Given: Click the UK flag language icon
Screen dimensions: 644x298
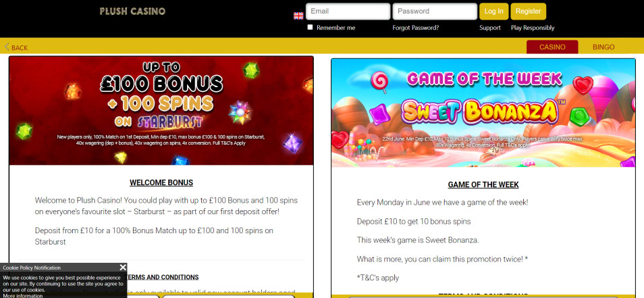Looking at the screenshot, I should [298, 16].
